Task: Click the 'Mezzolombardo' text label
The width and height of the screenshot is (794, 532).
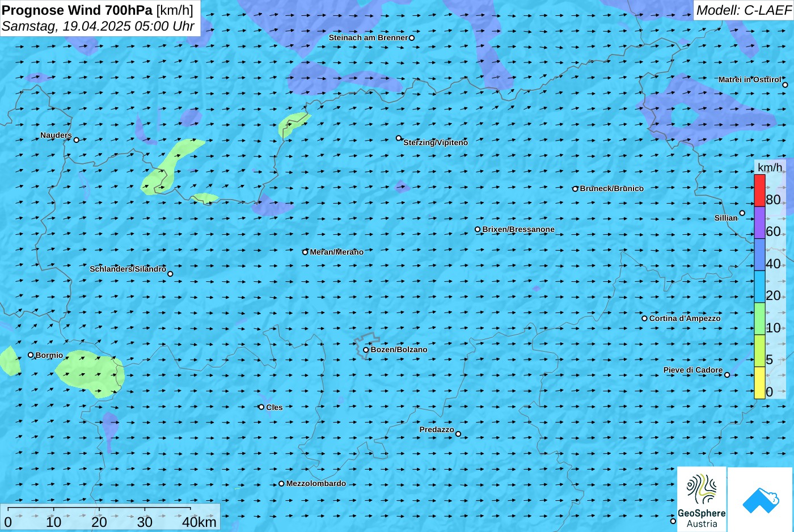Action: pyautogui.click(x=316, y=483)
